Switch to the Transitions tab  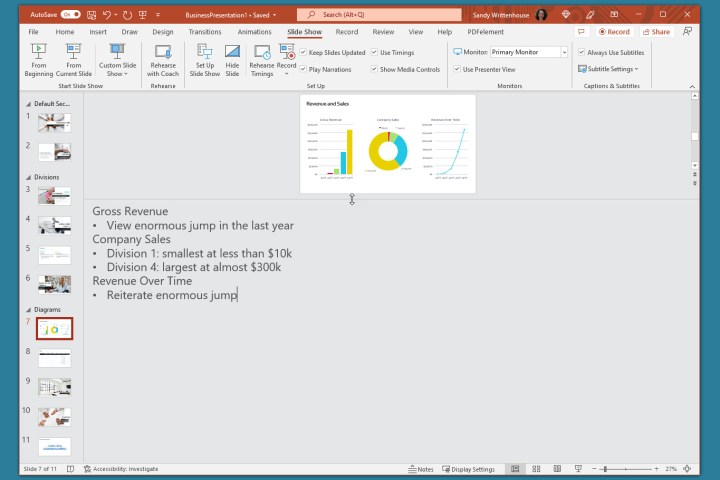coord(204,32)
